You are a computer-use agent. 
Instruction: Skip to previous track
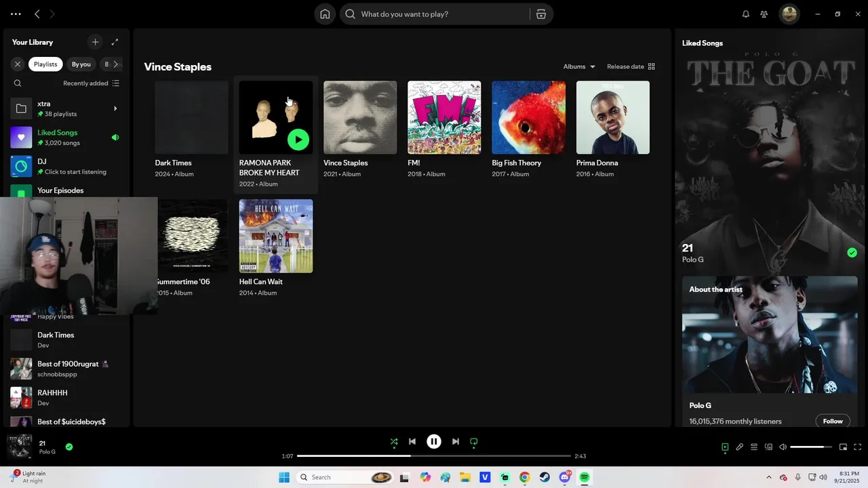[412, 442]
